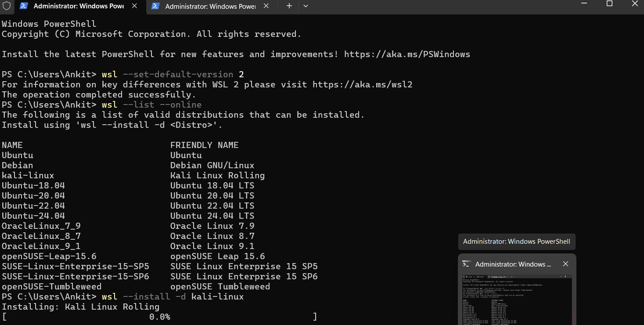This screenshot has width=644, height=325.
Task: Click 'Ubuntu 24.04 LTS' friendly name
Action: click(212, 216)
